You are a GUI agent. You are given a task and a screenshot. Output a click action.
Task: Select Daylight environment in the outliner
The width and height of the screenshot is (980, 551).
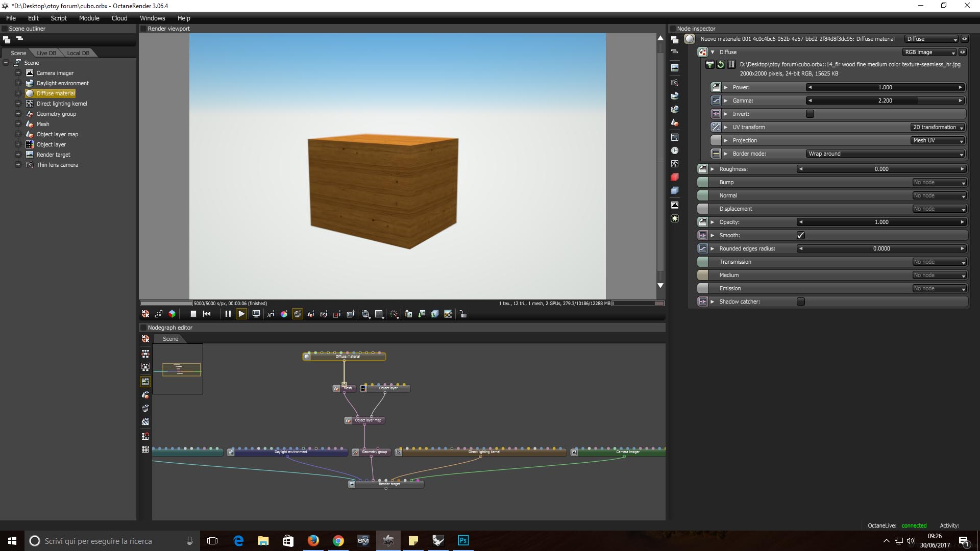click(62, 83)
